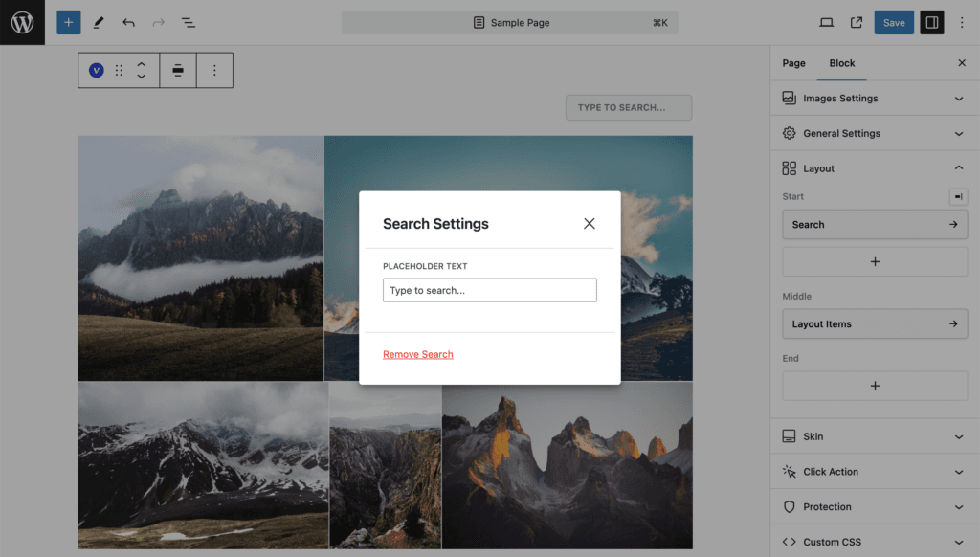Click the Placeholder Text input field

(x=489, y=290)
